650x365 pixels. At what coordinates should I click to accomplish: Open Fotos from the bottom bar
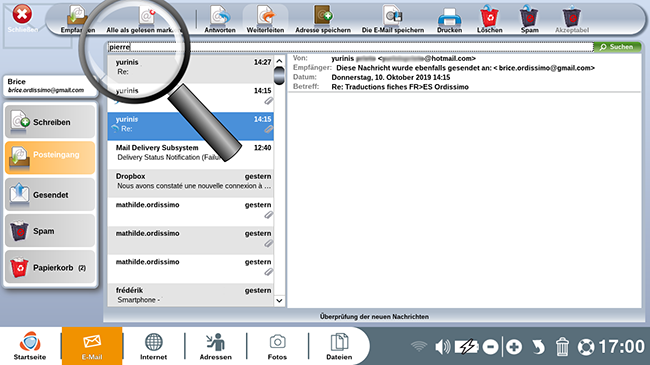[x=277, y=346]
